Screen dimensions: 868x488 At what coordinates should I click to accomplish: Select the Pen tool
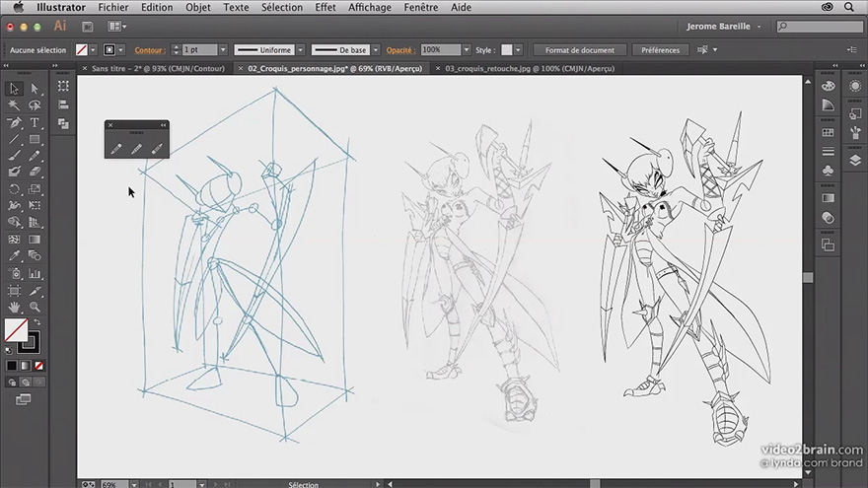point(15,123)
